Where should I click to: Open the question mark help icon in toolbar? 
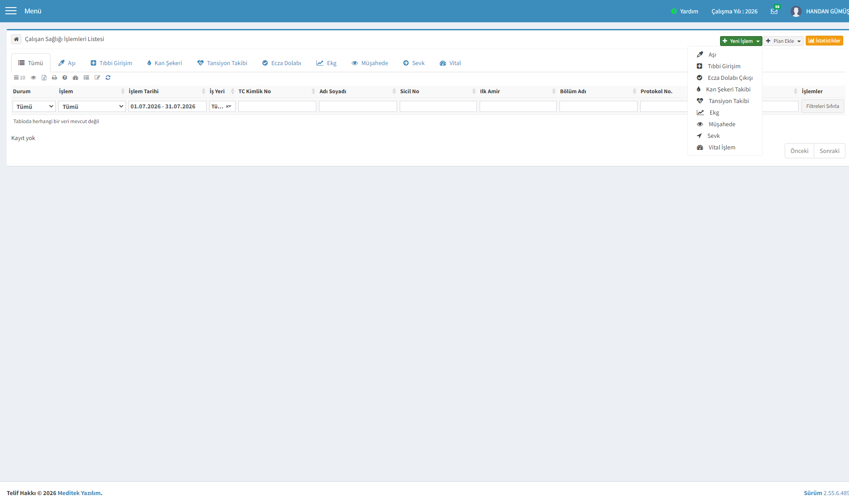tap(65, 78)
